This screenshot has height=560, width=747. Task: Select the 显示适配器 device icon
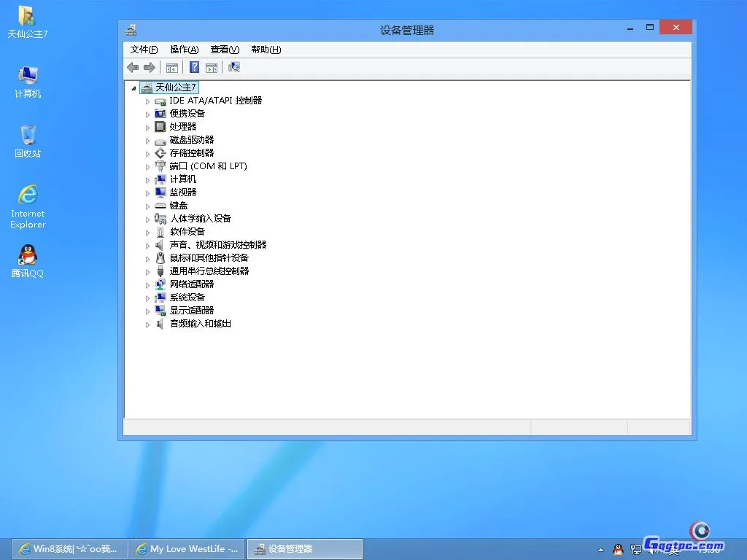click(160, 310)
